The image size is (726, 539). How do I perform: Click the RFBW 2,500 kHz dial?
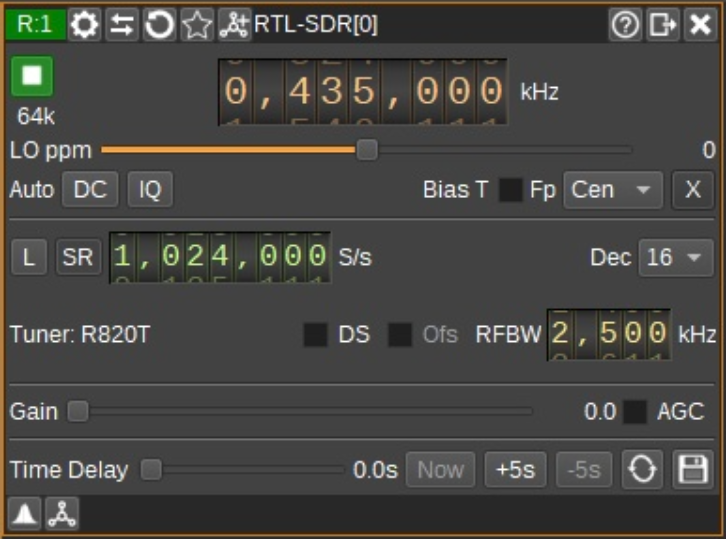tap(609, 334)
